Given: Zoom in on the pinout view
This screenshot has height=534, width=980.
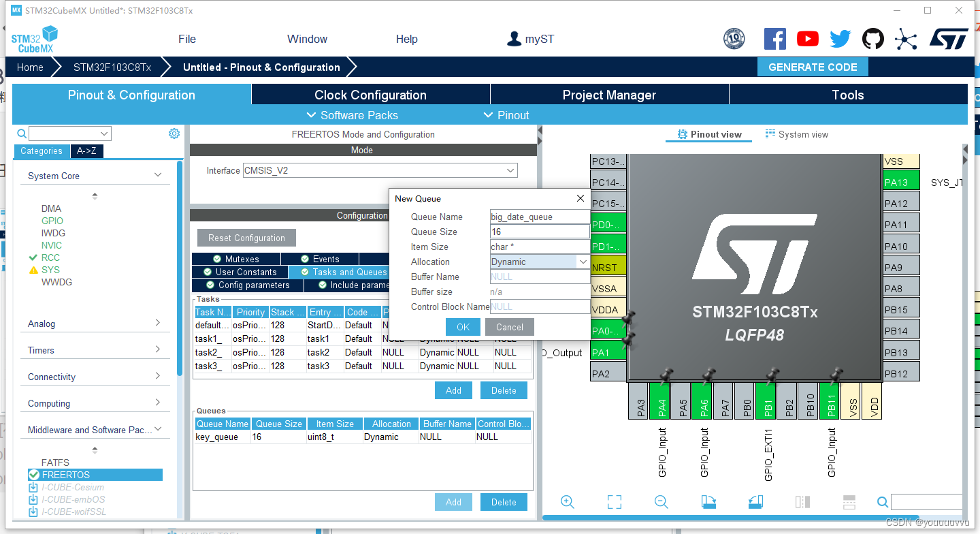Looking at the screenshot, I should (x=568, y=502).
